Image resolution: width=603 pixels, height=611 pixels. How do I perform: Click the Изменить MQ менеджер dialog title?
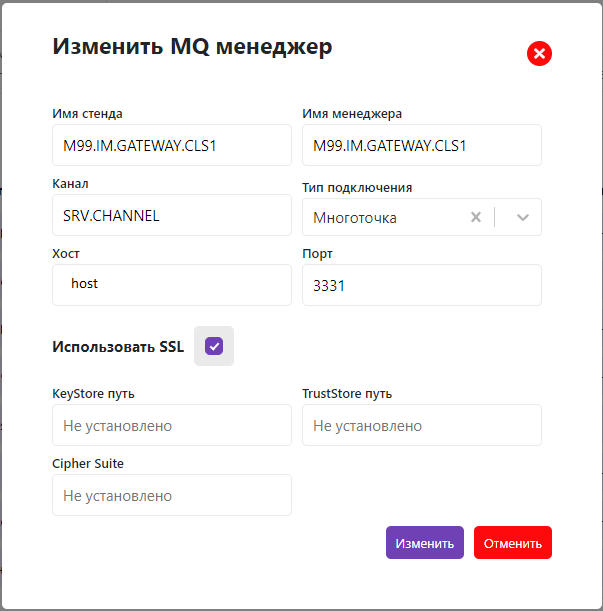[x=192, y=47]
